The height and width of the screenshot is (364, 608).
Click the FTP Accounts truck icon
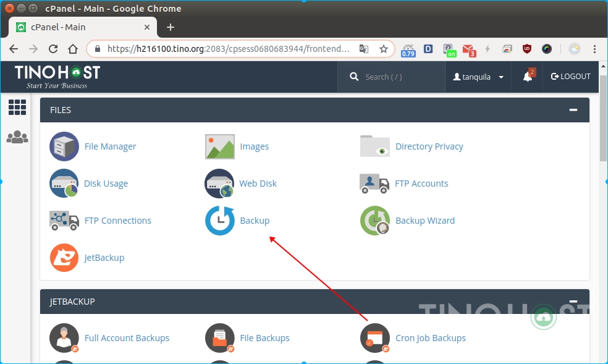[374, 184]
